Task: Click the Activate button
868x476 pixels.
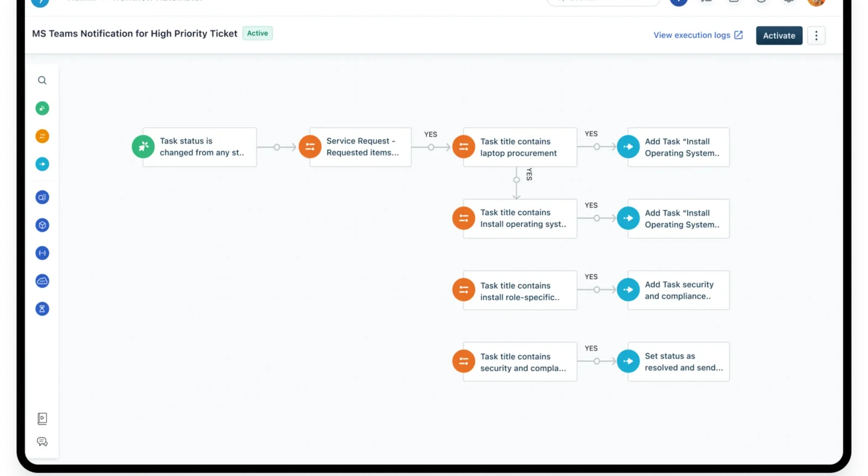Action: [x=779, y=36]
